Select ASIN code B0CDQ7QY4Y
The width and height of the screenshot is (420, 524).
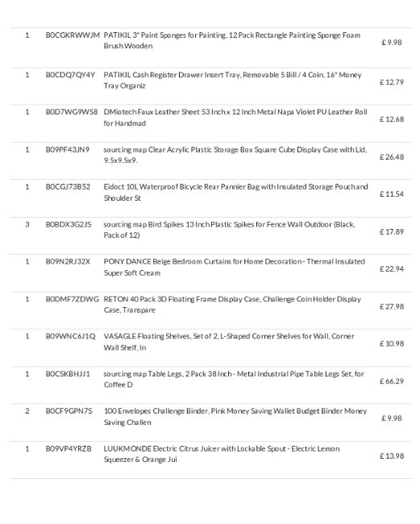[70, 75]
